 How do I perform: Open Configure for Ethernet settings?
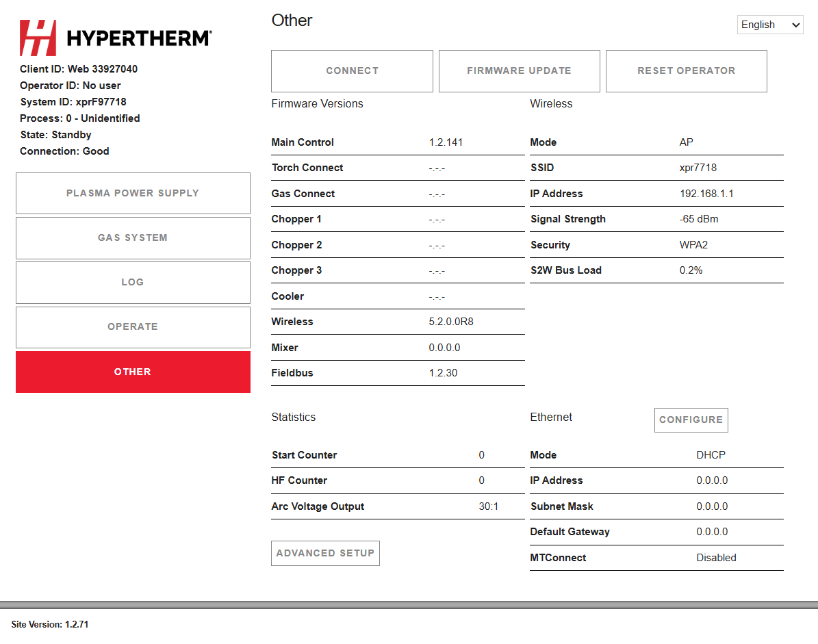pyautogui.click(x=691, y=420)
